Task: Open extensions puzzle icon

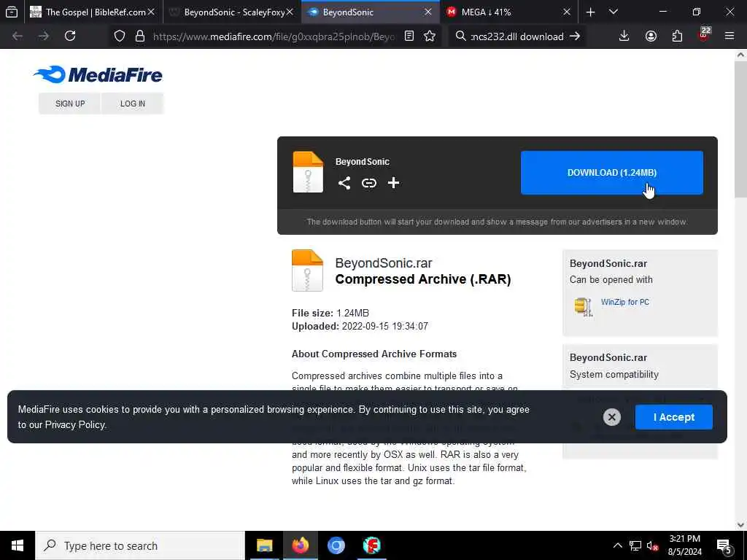Action: click(677, 36)
